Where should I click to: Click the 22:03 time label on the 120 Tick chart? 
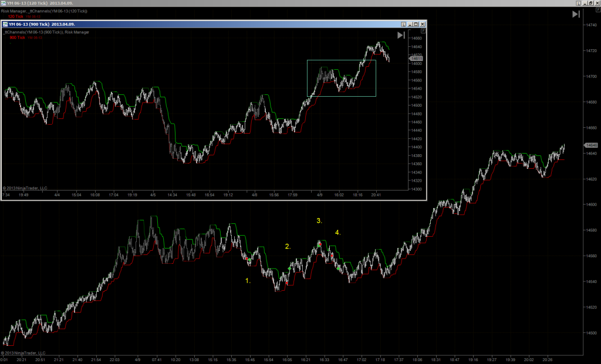[114, 360]
